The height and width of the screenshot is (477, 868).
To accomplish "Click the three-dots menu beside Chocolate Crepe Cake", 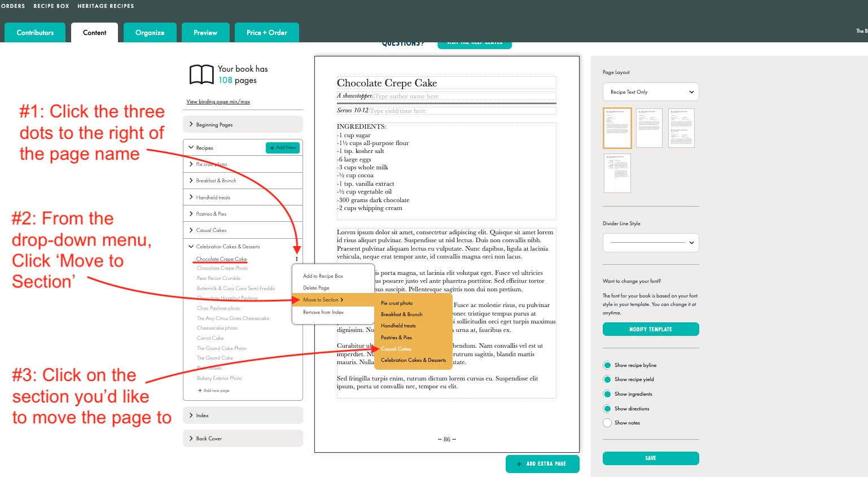I will pyautogui.click(x=297, y=259).
